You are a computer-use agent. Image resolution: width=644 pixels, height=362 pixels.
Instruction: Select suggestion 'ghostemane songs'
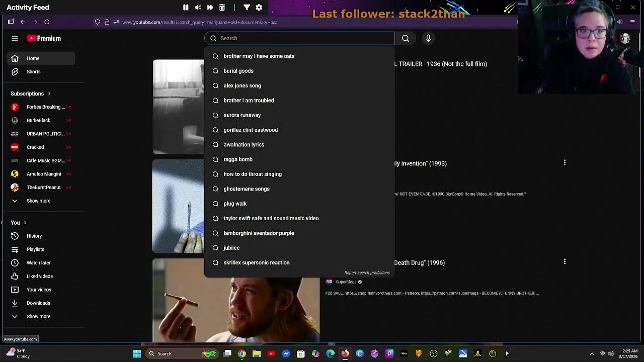tap(300, 189)
